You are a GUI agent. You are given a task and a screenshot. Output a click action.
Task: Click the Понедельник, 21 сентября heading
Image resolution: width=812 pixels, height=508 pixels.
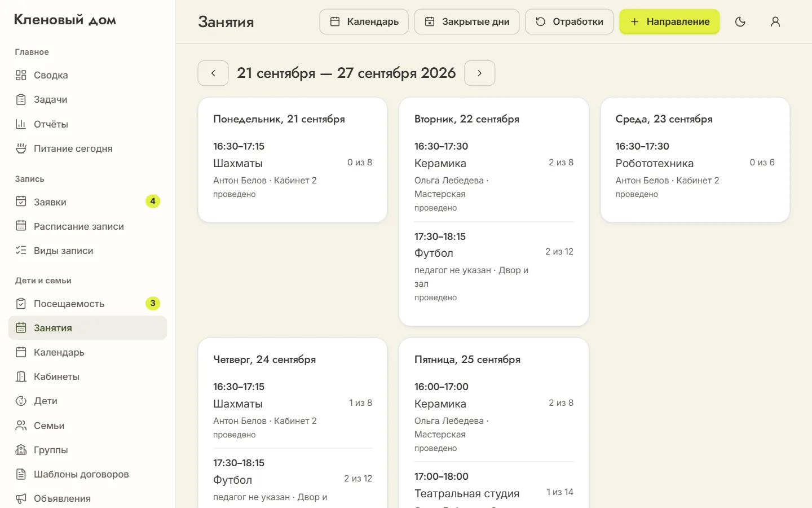tap(279, 119)
